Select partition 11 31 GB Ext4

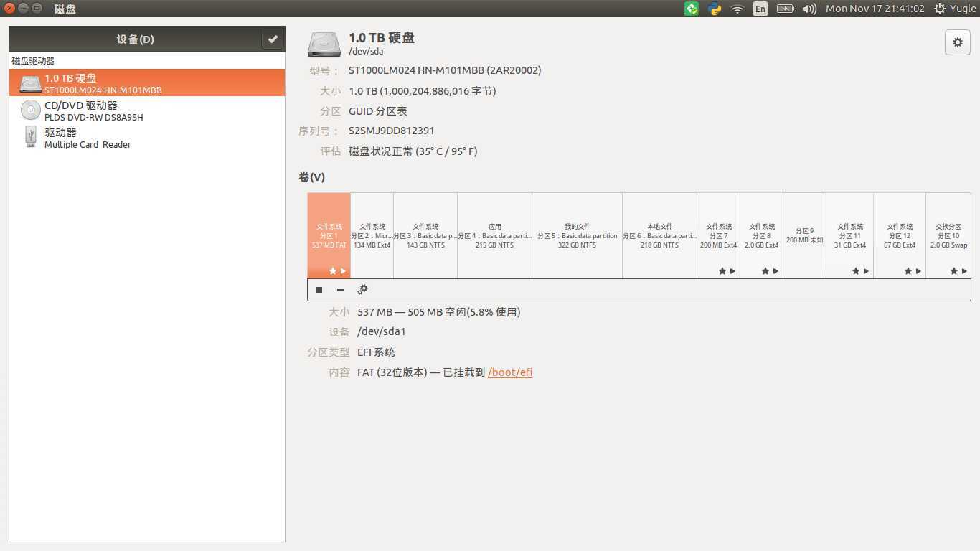coord(850,235)
